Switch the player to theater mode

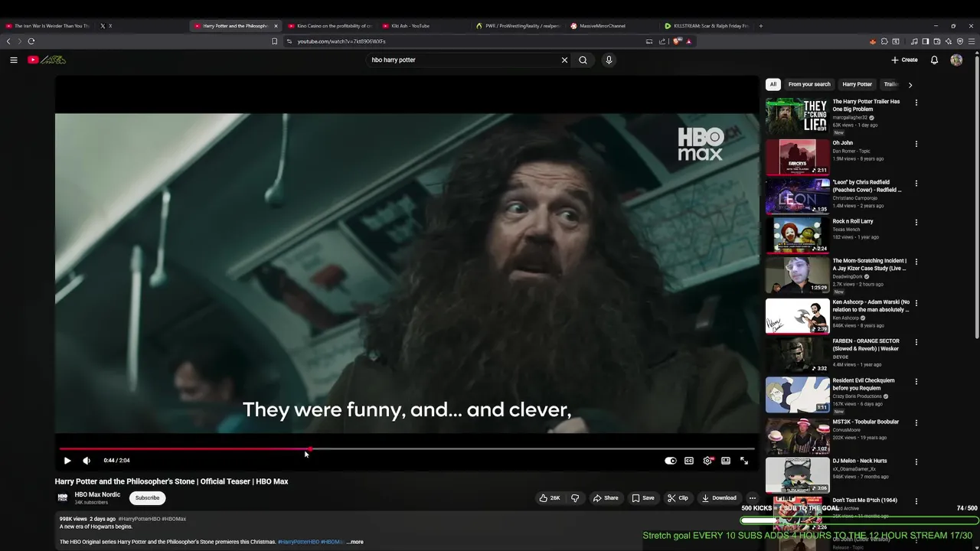pos(726,461)
